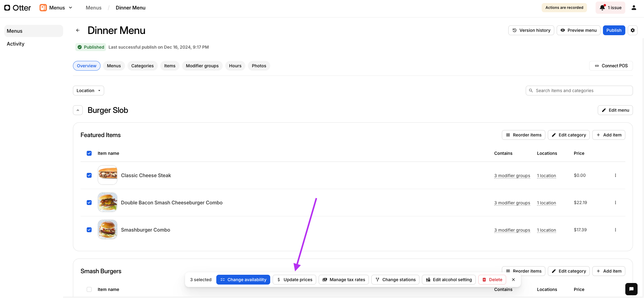Click the Edit menu button
The image size is (644, 298).
point(615,110)
